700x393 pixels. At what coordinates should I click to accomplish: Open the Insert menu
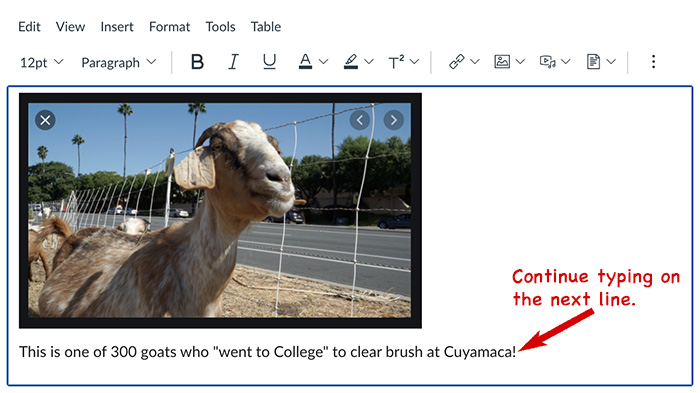[117, 27]
